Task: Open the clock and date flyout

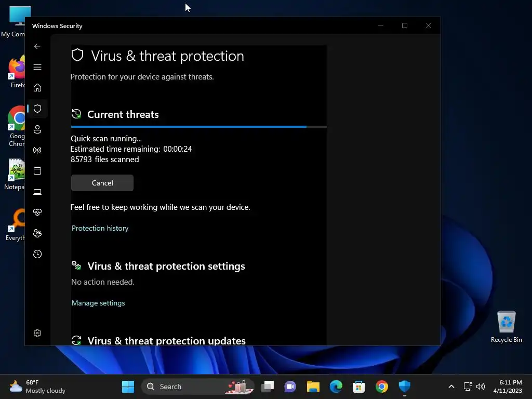Action: (508, 387)
